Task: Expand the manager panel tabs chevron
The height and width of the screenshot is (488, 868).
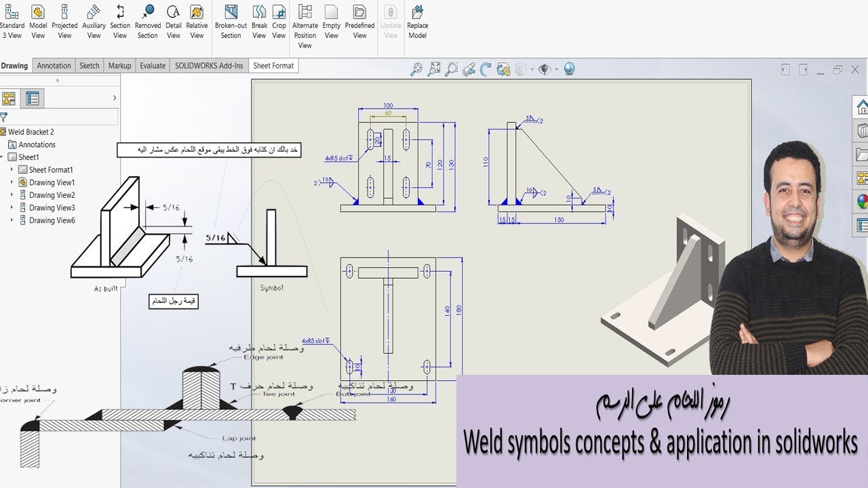Action: (114, 98)
